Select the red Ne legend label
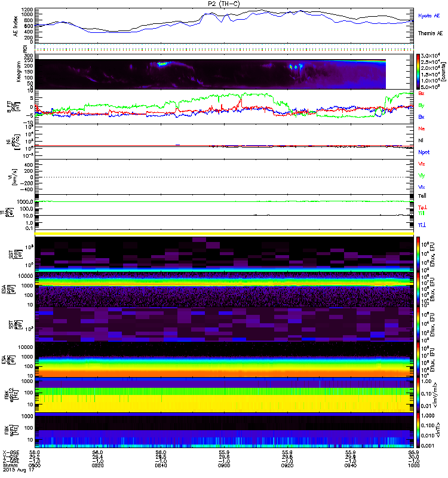Viewport: 448px width, 478px height. click(x=422, y=128)
